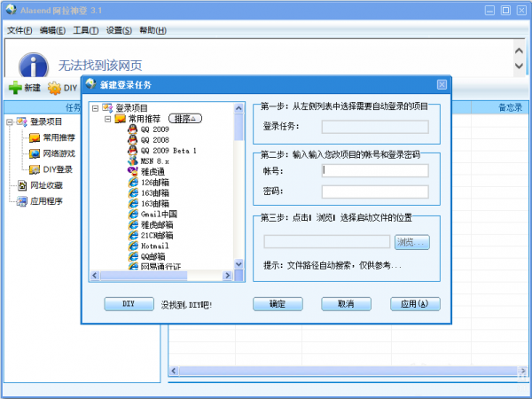The image size is (532, 399).
Task: Click the green plus 新建 icon
Action: pos(15,88)
